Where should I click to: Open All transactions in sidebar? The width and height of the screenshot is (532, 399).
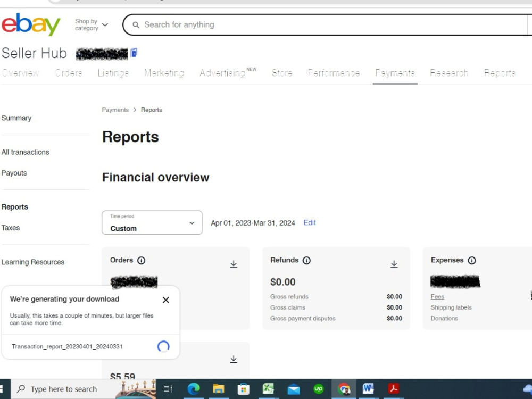pos(26,152)
